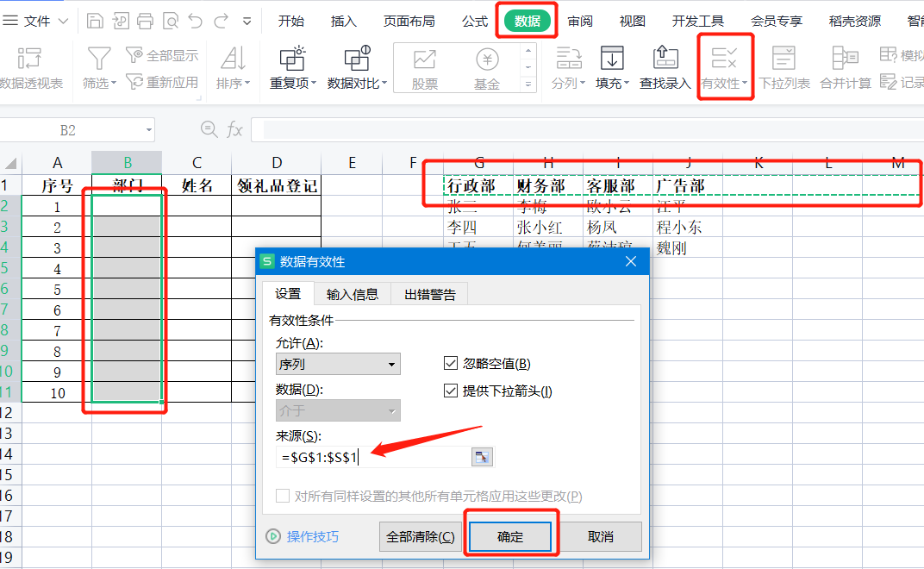Click the 来源 source input field
Viewport: 924px width, 569px height.
(x=373, y=457)
